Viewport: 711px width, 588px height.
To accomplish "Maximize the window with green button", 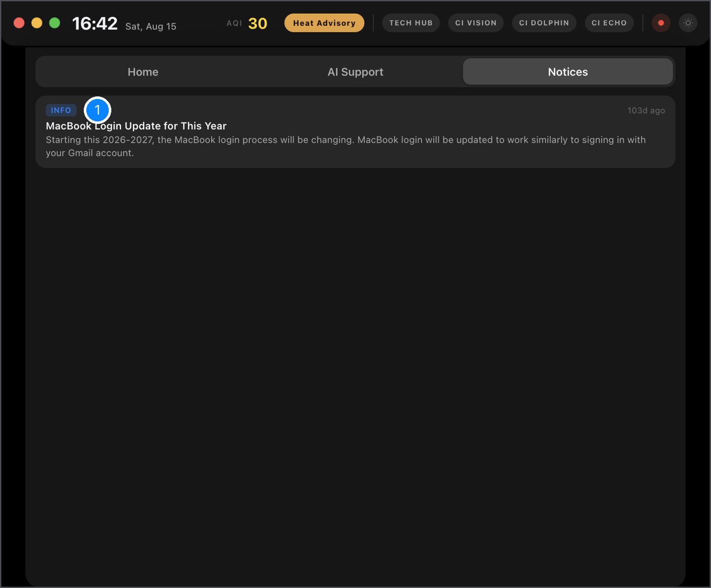I will [54, 23].
